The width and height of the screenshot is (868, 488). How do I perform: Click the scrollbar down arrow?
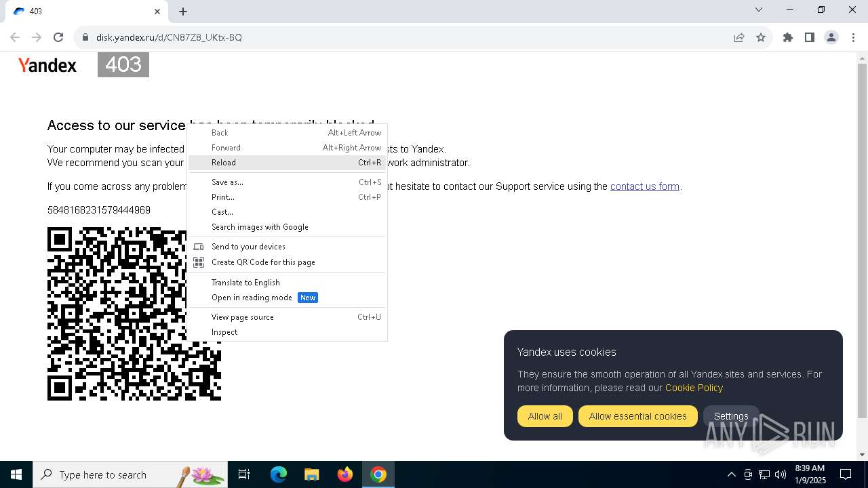pos(862,455)
